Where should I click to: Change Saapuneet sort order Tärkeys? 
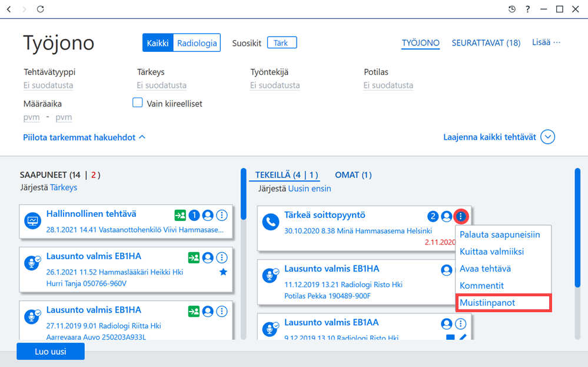pyautogui.click(x=64, y=187)
